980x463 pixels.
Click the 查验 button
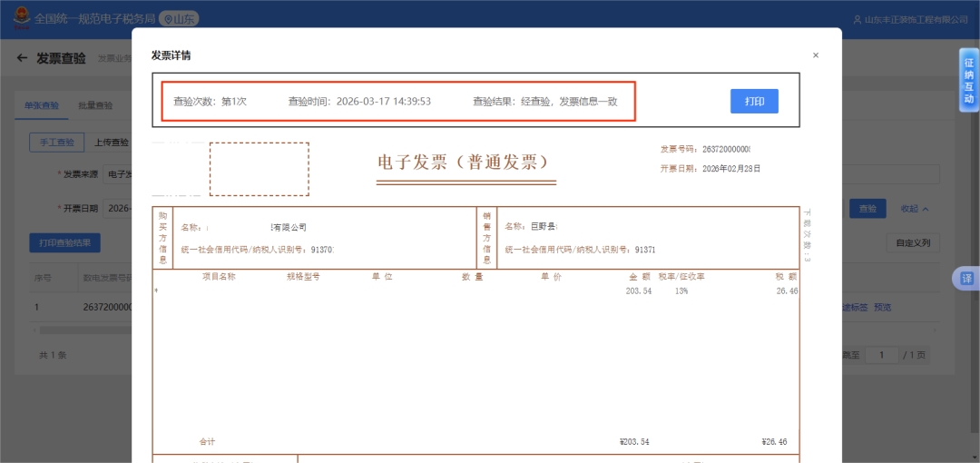point(867,209)
